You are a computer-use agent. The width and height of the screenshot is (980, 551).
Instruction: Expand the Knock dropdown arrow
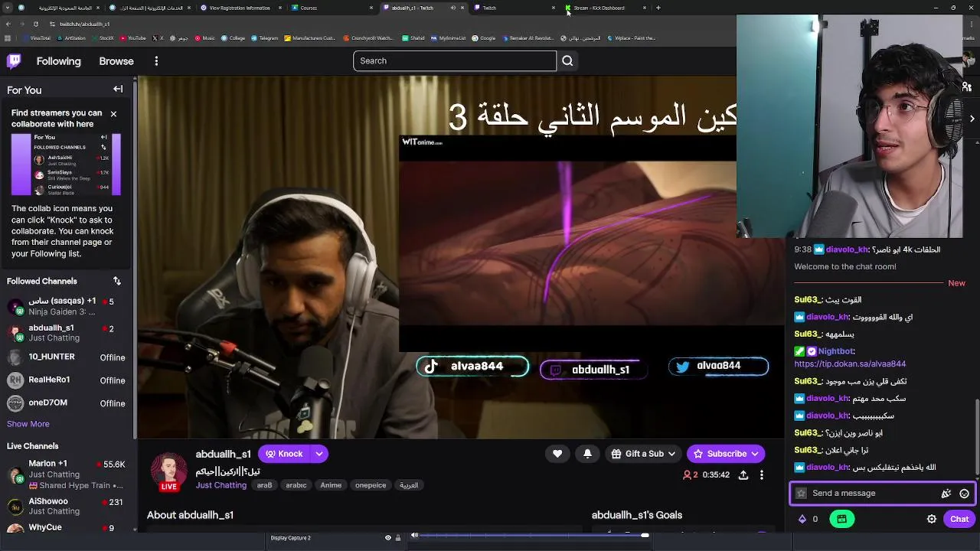pos(319,454)
